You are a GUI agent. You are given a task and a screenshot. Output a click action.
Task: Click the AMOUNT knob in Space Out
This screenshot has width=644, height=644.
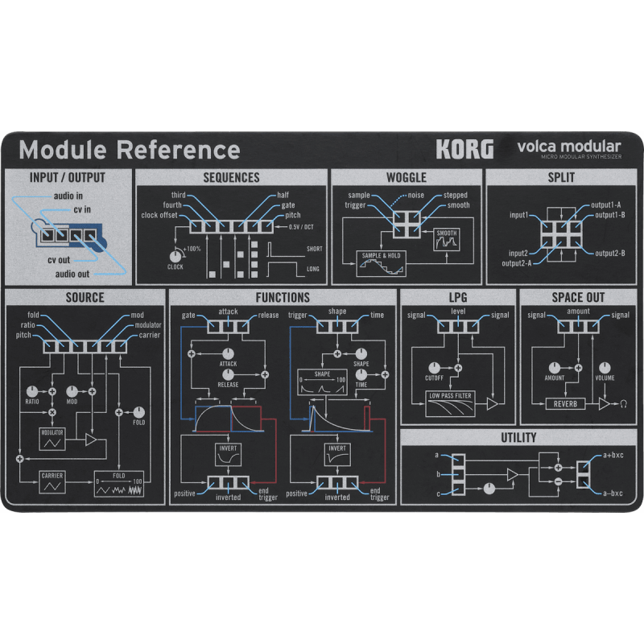[x=555, y=368]
